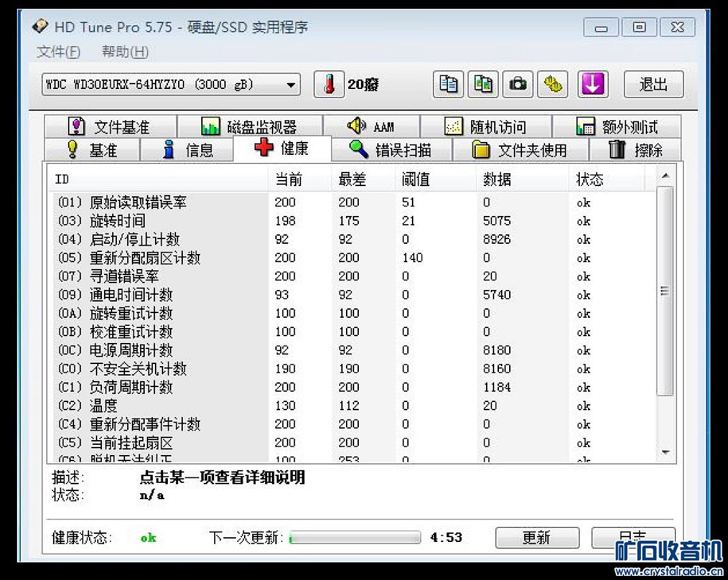Image resolution: width=728 pixels, height=580 pixels.
Task: Open the drive selection dropdown WDC WD30EURX
Action: (171, 84)
